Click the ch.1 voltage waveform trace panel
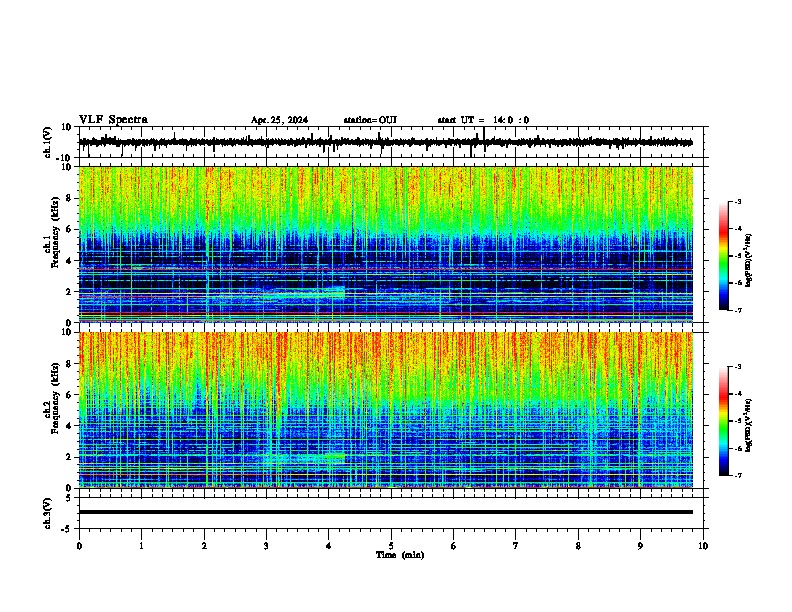 [x=393, y=142]
